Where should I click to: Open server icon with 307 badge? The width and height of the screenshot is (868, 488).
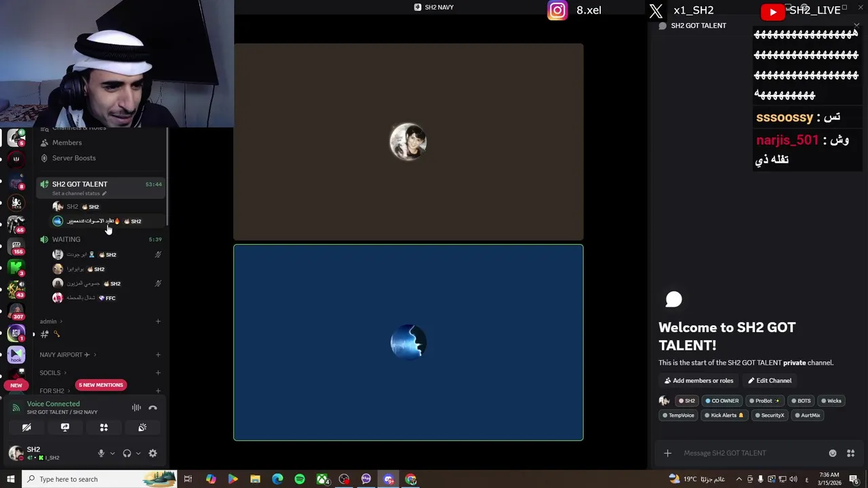pos(16,310)
